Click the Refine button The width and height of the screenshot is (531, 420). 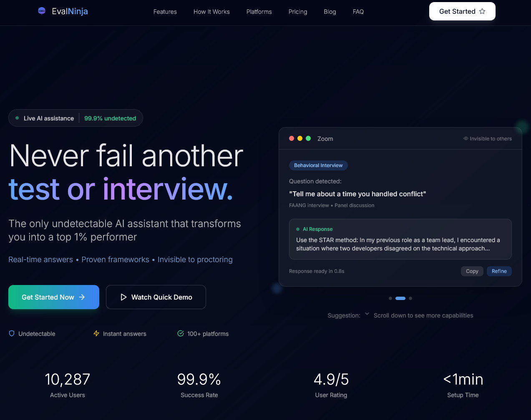click(499, 271)
